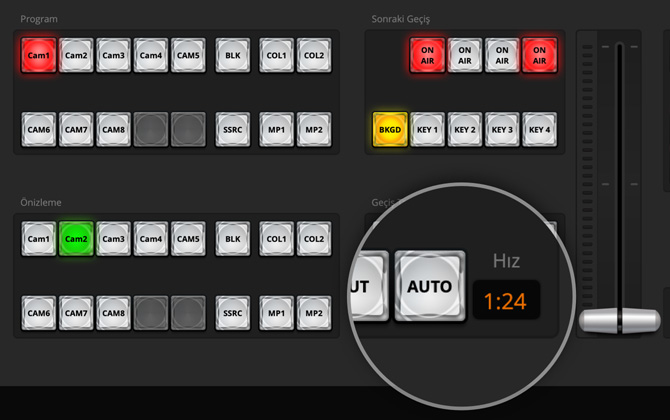Screen dimensions: 670x420
Task: Choose MP1 media player in Program
Action: [x=276, y=129]
